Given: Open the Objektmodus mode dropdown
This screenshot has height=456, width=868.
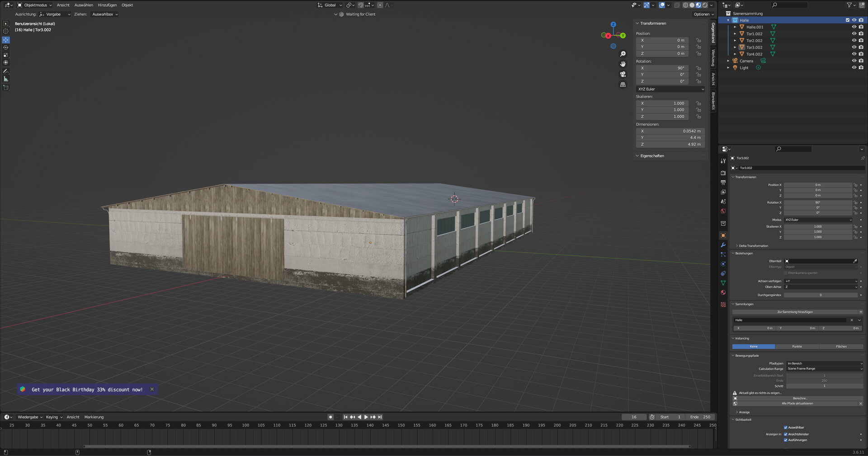Looking at the screenshot, I should 35,5.
